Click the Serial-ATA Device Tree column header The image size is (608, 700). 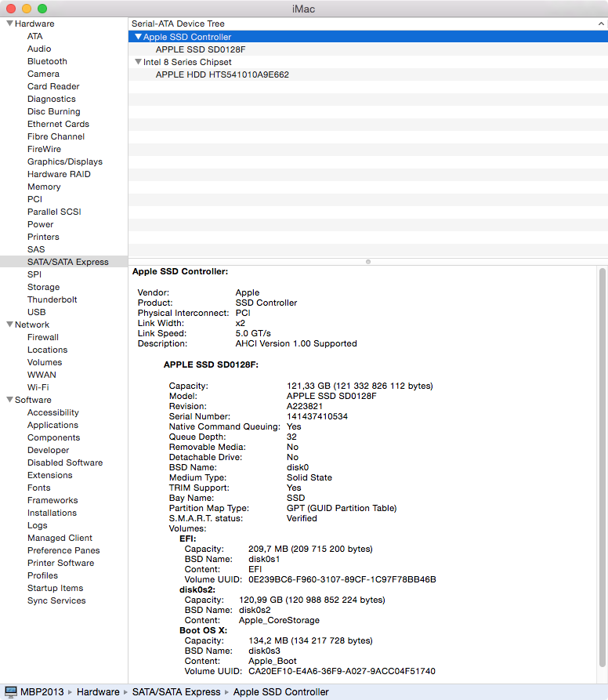[368, 24]
